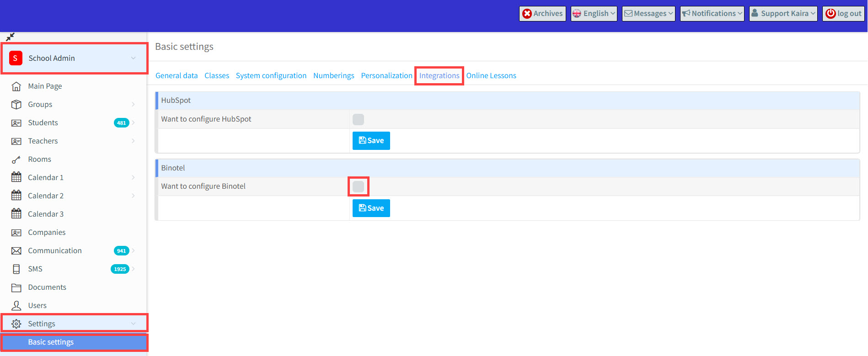This screenshot has width=868, height=356.
Task: Click the Notifications megaphone icon
Action: pos(686,14)
